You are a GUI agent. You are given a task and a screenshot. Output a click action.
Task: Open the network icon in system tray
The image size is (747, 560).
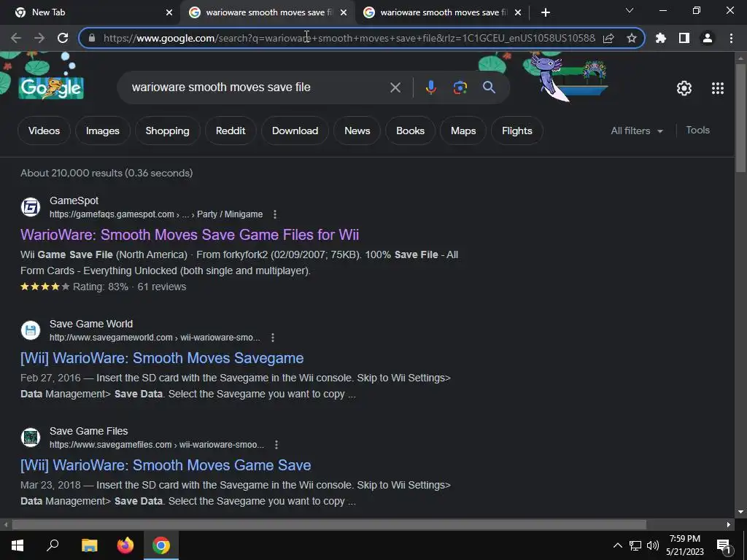(635, 545)
